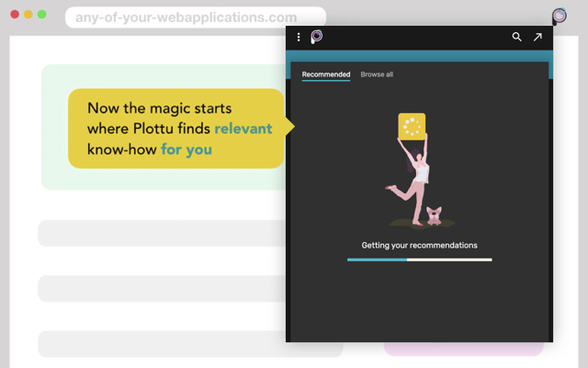Switch to the Recommended tab
588x368 pixels.
(x=326, y=75)
